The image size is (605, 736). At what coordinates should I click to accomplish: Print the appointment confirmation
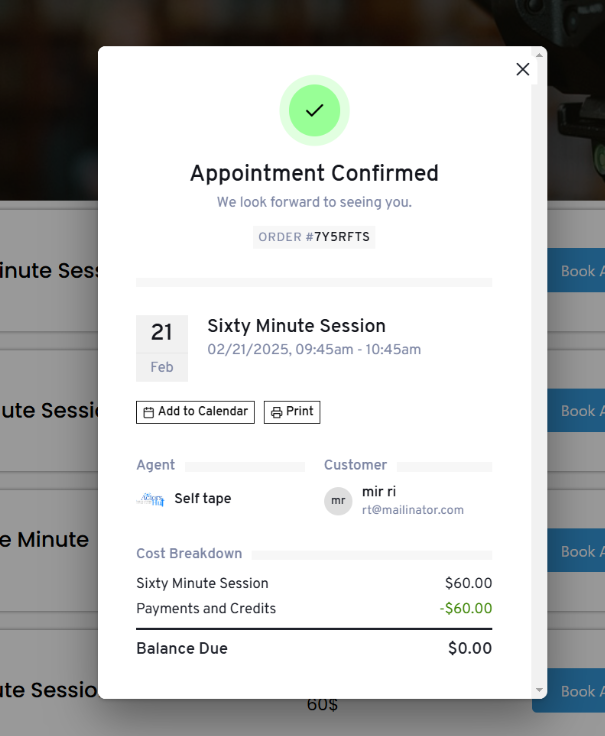tap(292, 412)
